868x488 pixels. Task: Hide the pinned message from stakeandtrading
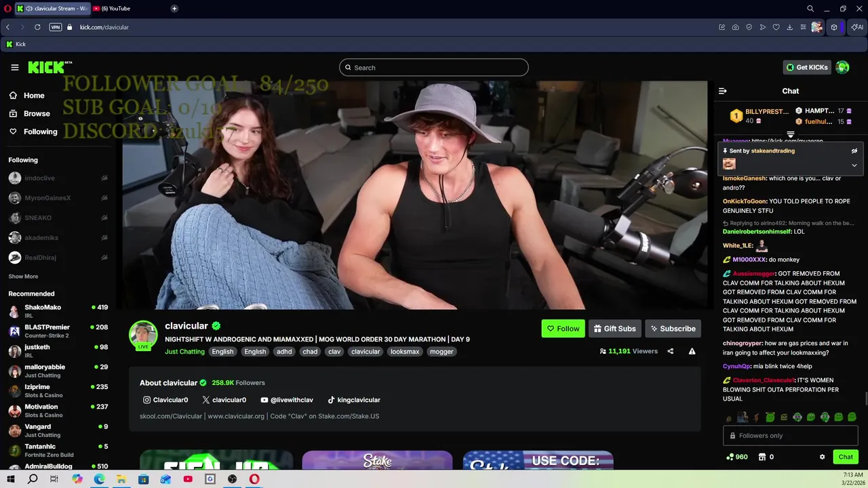(854, 151)
